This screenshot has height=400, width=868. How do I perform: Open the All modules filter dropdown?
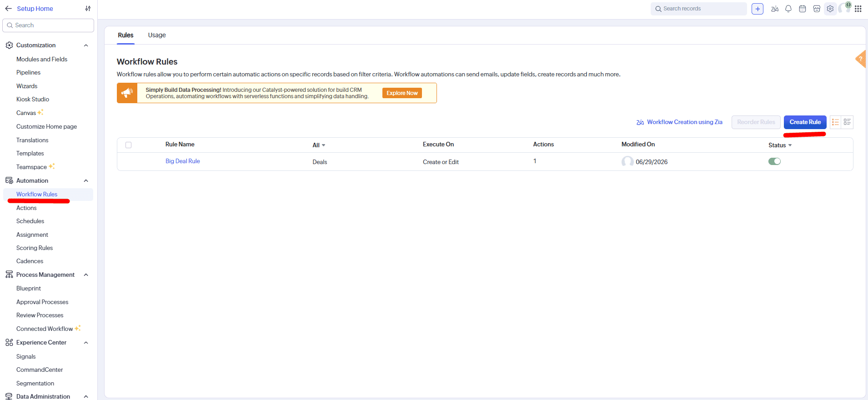(319, 145)
